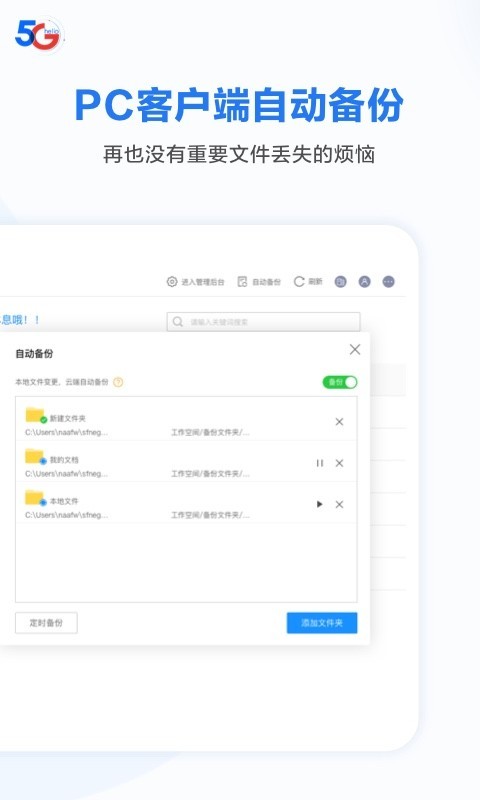Select the 本地文件 folder icon
Image resolution: width=480 pixels, height=800 pixels.
coord(35,497)
